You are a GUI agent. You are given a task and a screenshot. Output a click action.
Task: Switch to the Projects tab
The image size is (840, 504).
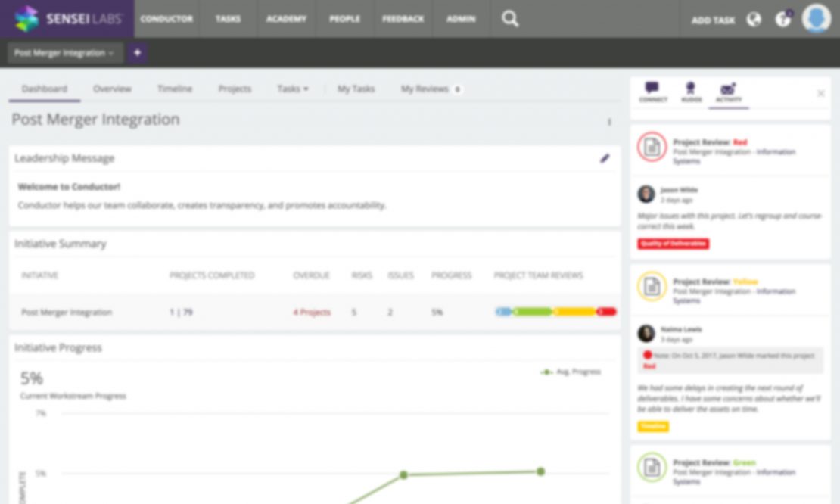coord(235,89)
